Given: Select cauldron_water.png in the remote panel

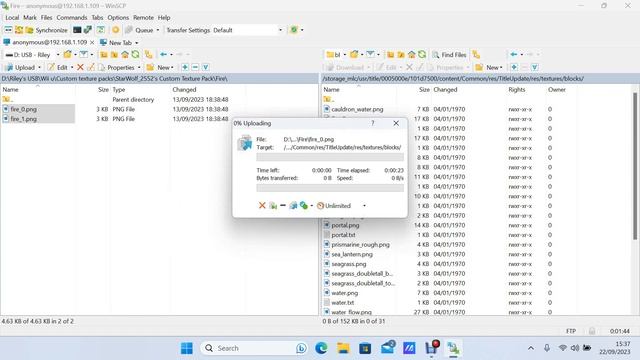Looking at the screenshot, I should [357, 109].
